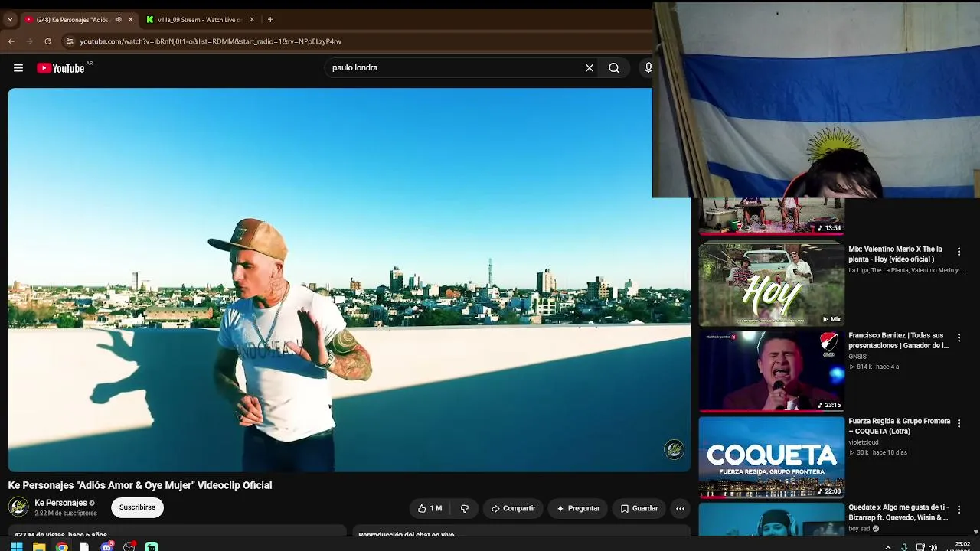Viewport: 980px width, 551px height.
Task: Open the Quedate Bizarrap thumbnail
Action: click(x=771, y=519)
